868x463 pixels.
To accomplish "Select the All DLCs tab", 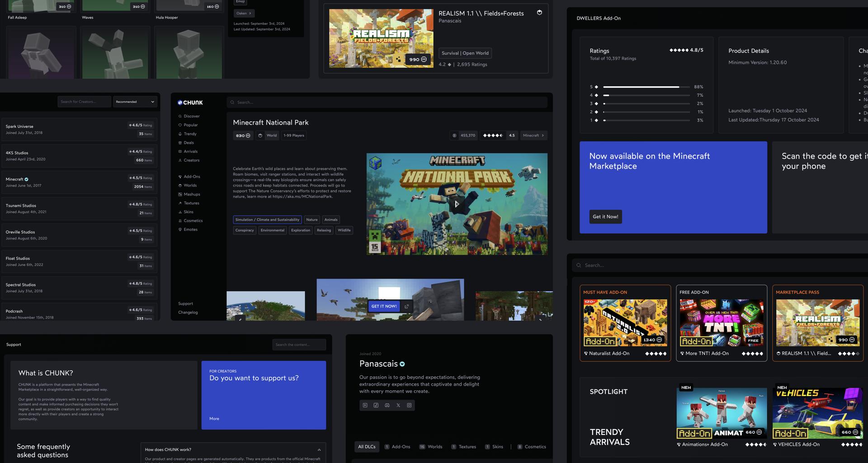I will point(367,447).
